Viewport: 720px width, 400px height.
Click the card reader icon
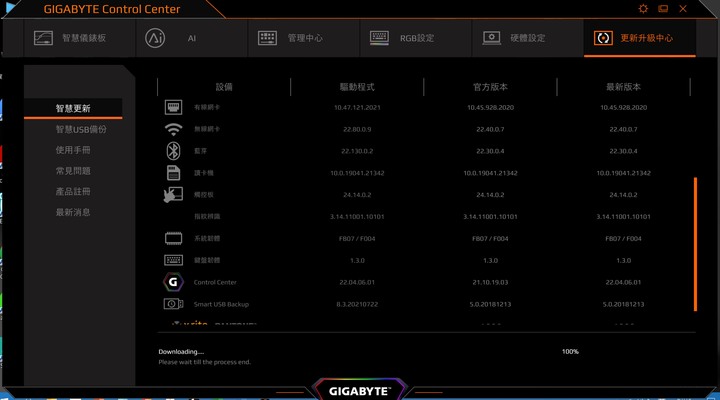point(173,173)
